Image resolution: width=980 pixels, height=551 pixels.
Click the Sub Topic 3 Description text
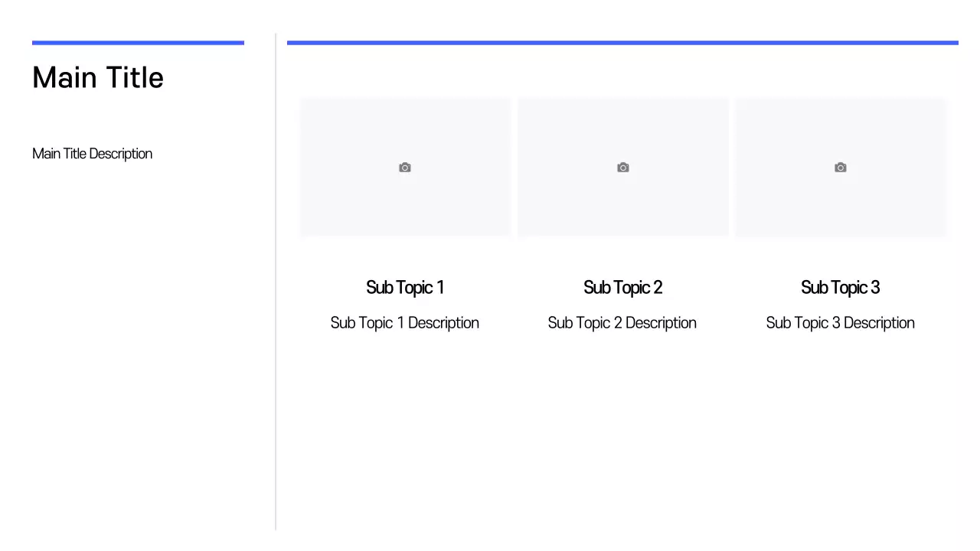(840, 323)
